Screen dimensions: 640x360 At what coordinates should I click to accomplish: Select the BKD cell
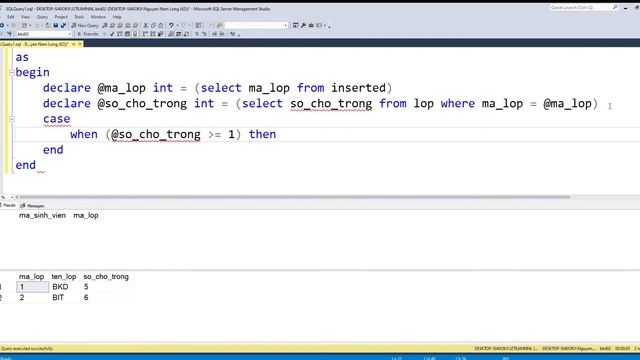point(65,287)
